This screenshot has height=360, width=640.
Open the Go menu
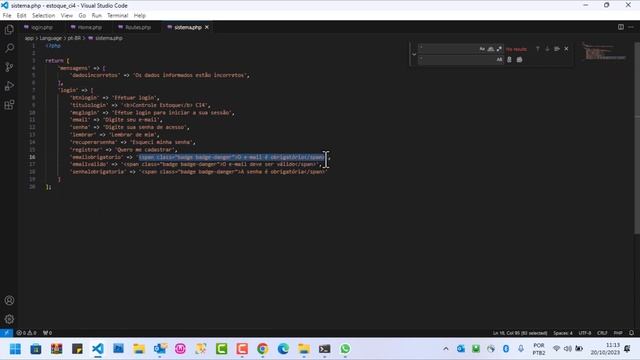tap(82, 16)
